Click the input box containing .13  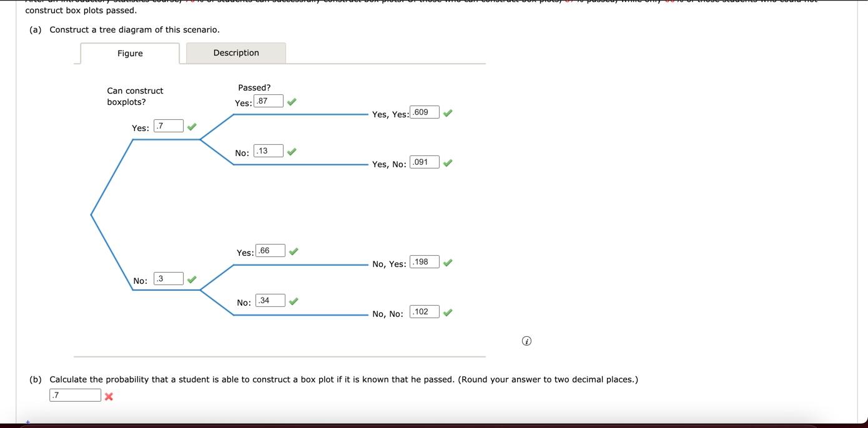(x=269, y=150)
